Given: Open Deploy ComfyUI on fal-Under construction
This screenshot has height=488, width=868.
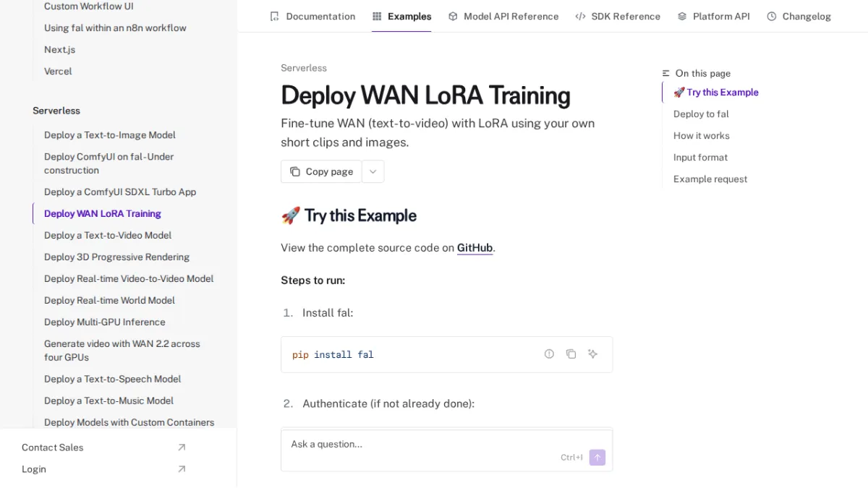Looking at the screenshot, I should [x=109, y=163].
